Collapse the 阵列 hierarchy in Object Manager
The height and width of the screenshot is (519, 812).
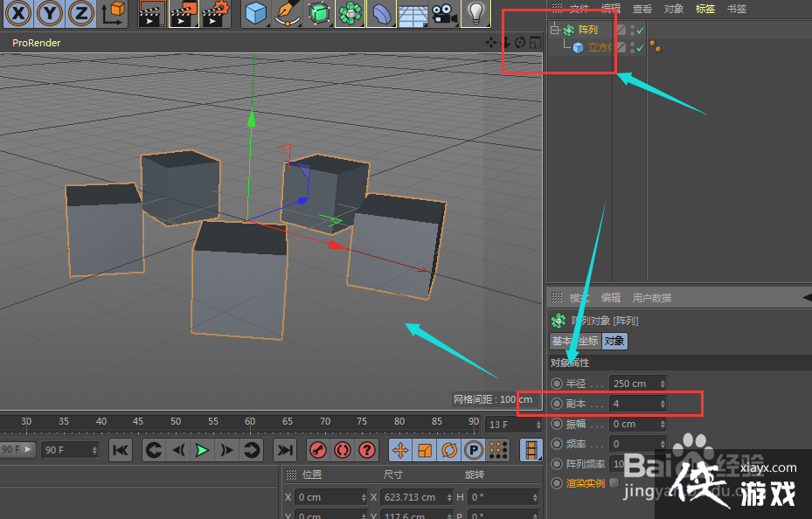[554, 28]
